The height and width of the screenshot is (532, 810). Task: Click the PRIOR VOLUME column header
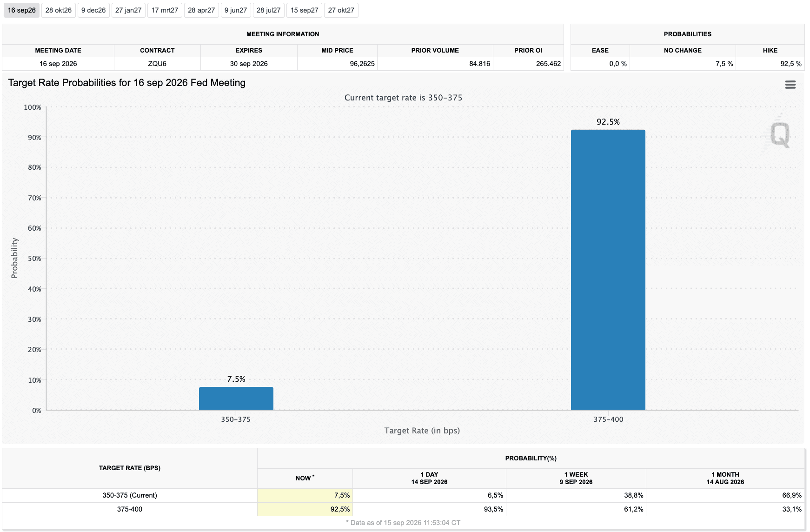point(435,50)
